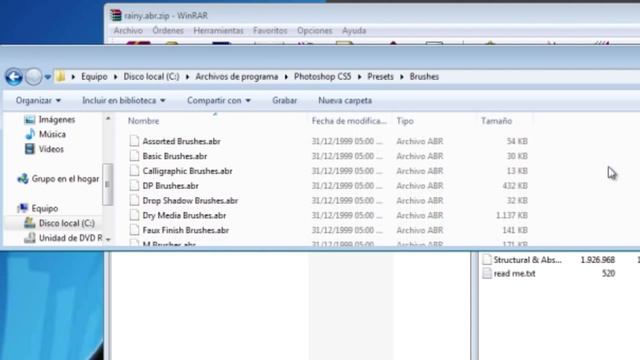Sort files by Nombre column header

pos(144,121)
